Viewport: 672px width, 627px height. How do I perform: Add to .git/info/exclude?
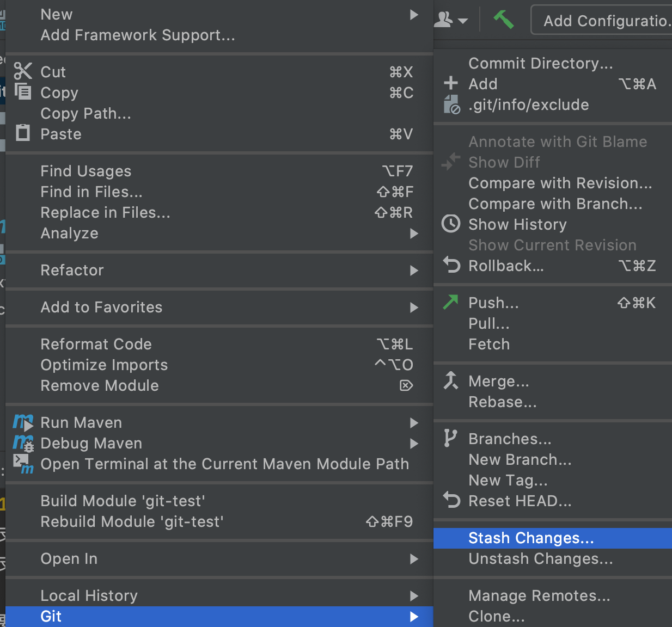(528, 105)
